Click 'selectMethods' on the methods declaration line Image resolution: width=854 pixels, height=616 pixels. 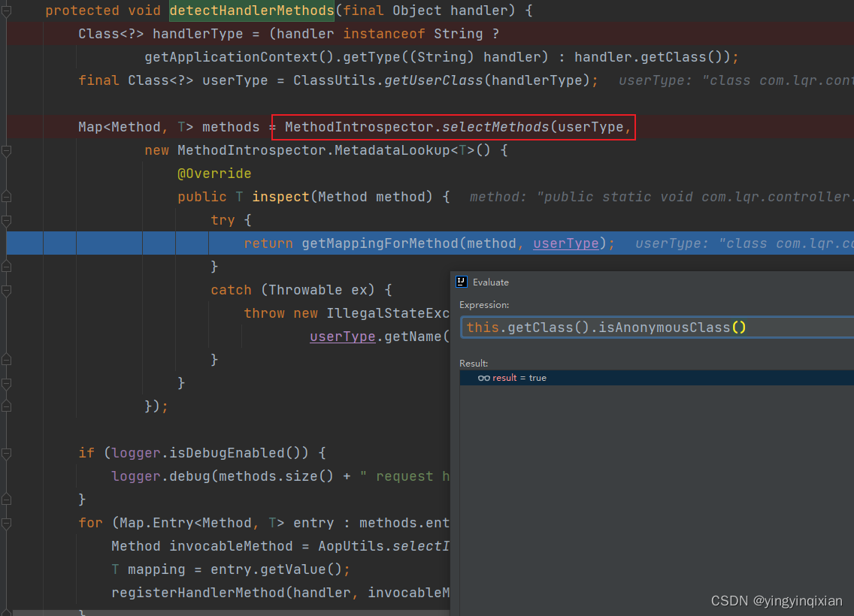(495, 127)
